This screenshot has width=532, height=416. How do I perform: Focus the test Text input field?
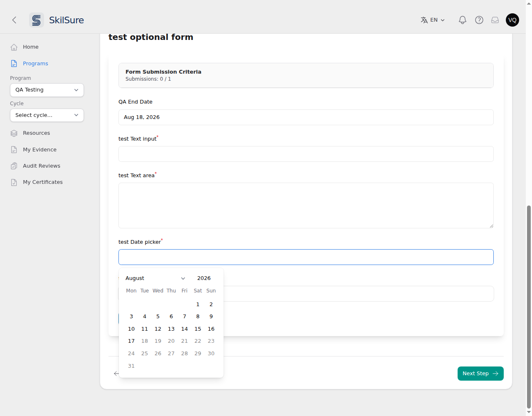pyautogui.click(x=306, y=154)
